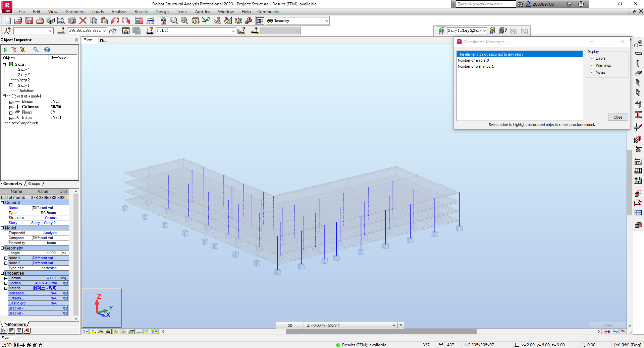Click Close in the Calculation Messages dialog
Viewport: 644px width, 348px height.
618,117
